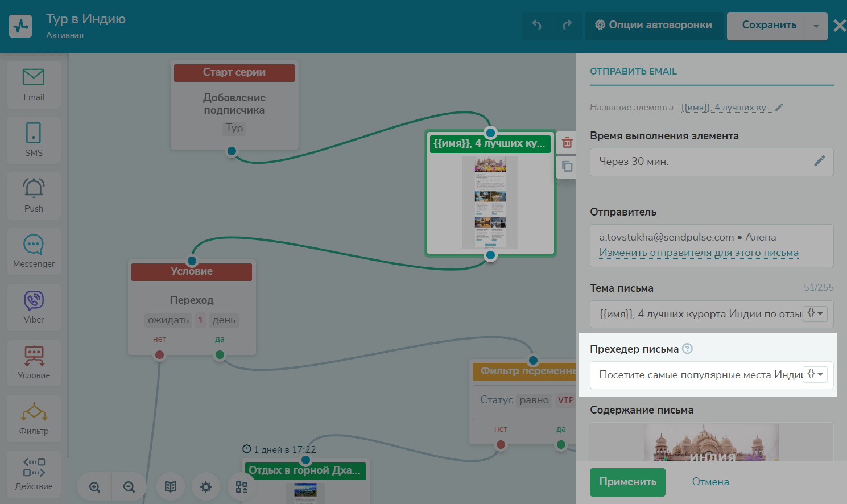Open variables dropdown in the preheader field
This screenshot has width=847, height=504.
click(815, 374)
